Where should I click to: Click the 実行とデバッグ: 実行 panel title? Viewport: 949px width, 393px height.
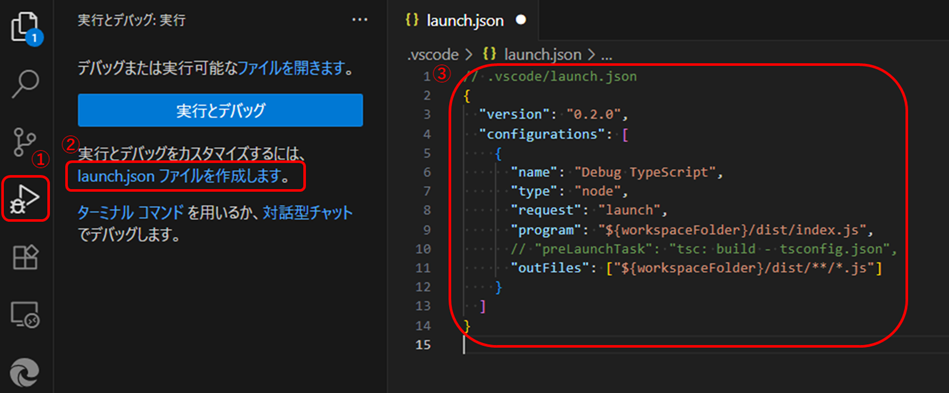point(131,20)
